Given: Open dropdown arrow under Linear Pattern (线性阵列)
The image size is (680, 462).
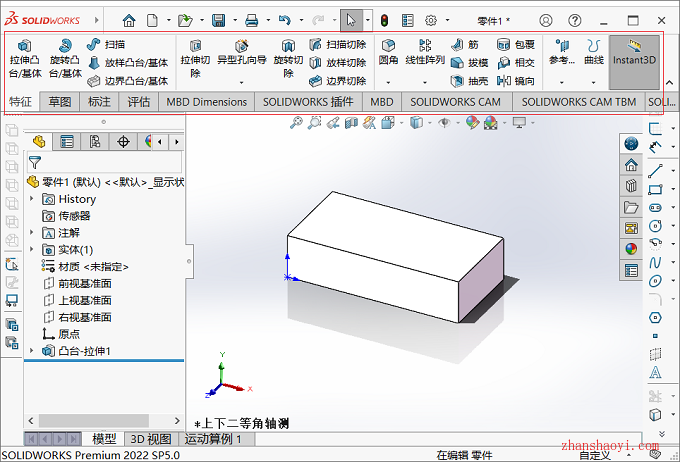Looking at the screenshot, I should 425,82.
